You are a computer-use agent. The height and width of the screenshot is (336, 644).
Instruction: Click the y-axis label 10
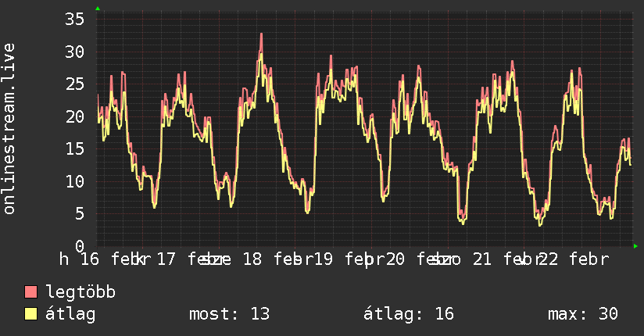coord(74,181)
